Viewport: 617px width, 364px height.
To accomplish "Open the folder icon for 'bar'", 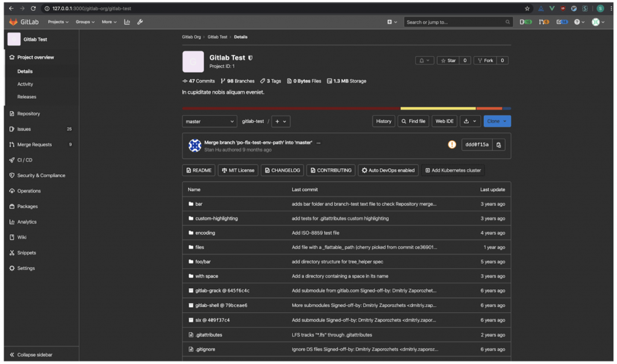I will [191, 204].
